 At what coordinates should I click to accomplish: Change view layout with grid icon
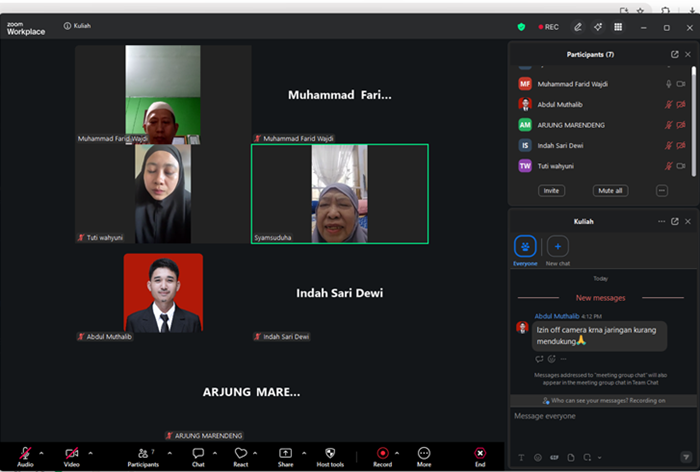618,27
